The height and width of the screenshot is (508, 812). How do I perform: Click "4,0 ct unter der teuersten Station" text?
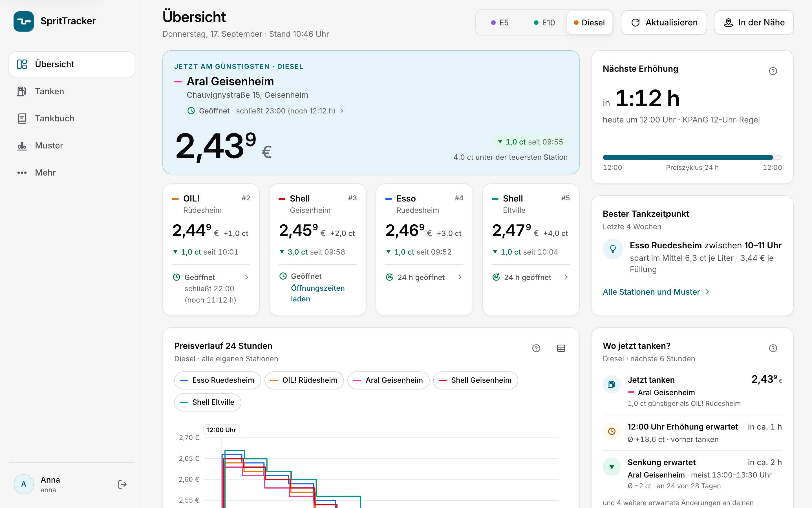pos(510,157)
